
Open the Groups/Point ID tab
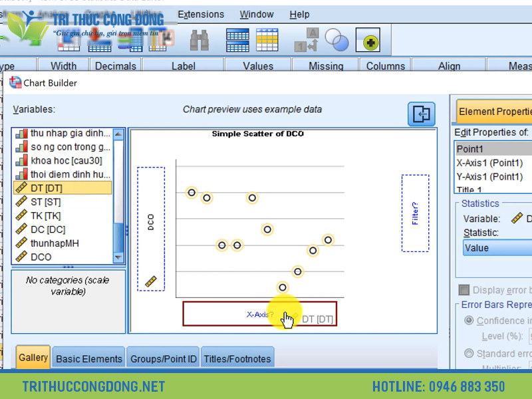163,358
